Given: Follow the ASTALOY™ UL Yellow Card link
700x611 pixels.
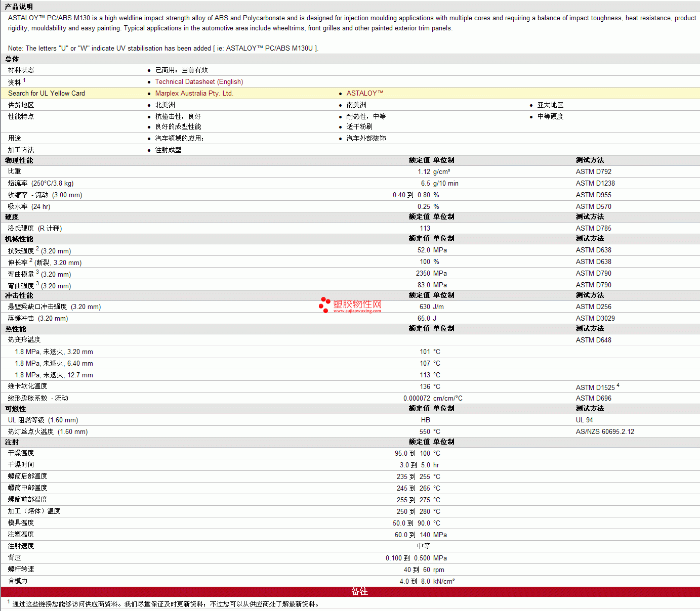Looking at the screenshot, I should [365, 93].
